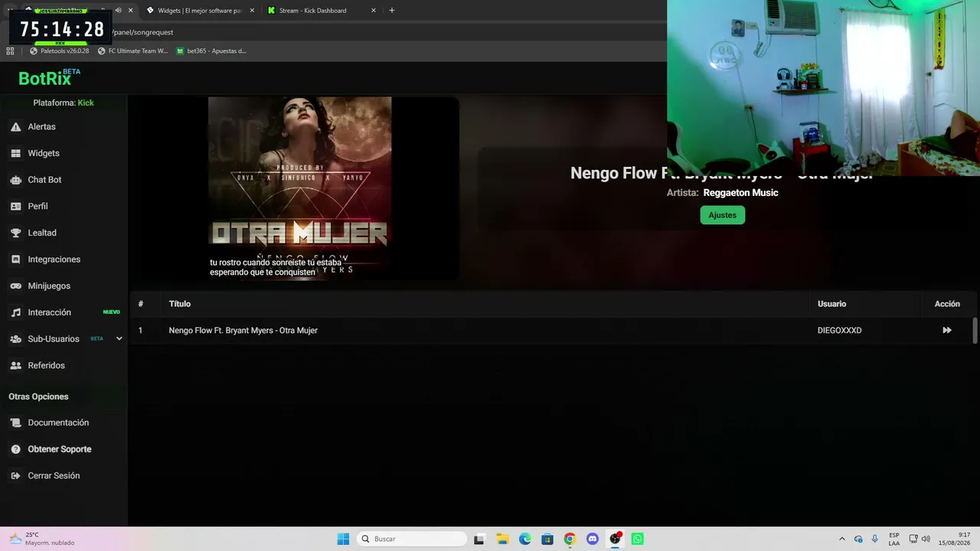The height and width of the screenshot is (551, 980).
Task: Click the Reggaeton Music artist name
Action: 740,193
